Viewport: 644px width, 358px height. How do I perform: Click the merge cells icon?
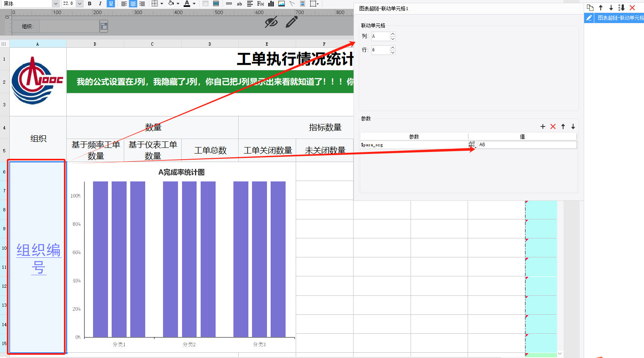(x=205, y=4)
